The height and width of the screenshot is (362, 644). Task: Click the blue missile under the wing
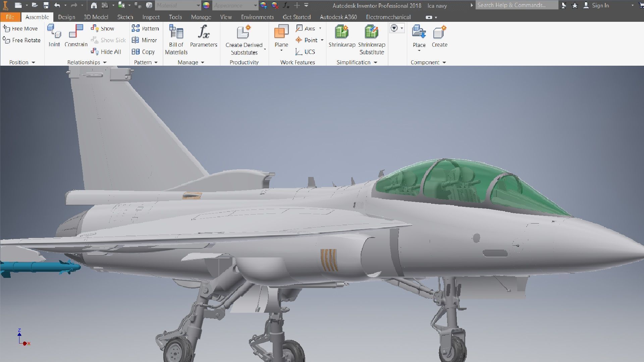[40, 267]
